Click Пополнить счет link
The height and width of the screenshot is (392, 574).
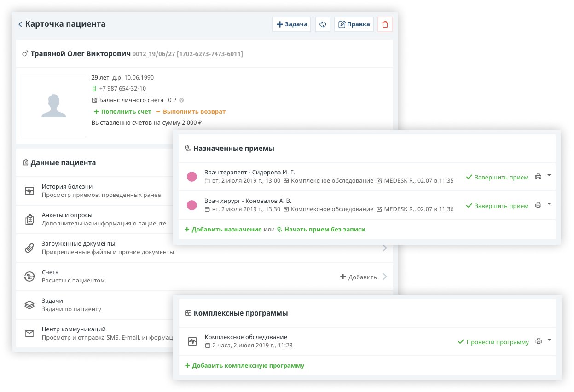(122, 112)
